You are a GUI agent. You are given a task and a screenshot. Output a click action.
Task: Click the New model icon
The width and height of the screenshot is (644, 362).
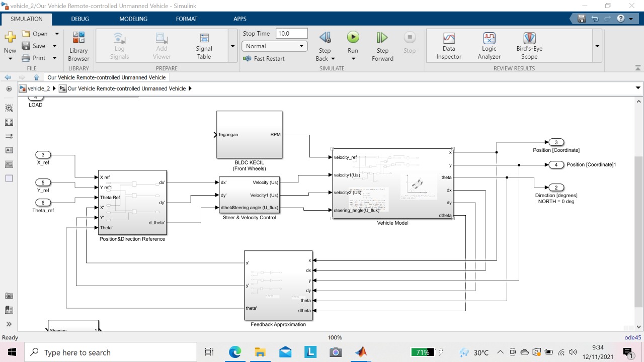click(x=10, y=38)
